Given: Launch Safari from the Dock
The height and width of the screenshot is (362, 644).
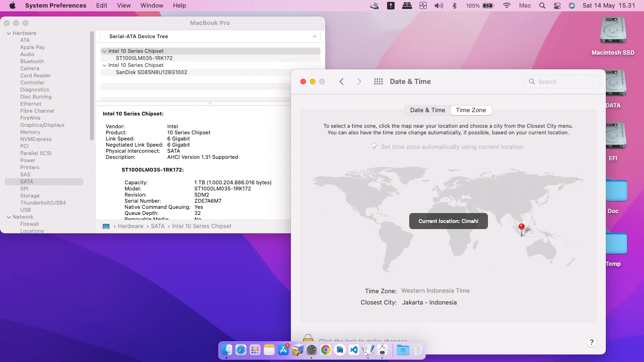Looking at the screenshot, I should (241, 350).
